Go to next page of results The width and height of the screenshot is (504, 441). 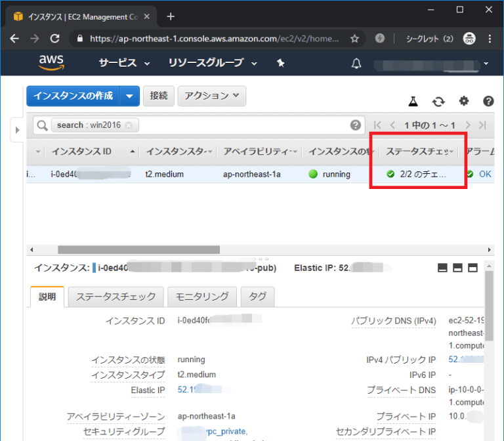tap(468, 125)
